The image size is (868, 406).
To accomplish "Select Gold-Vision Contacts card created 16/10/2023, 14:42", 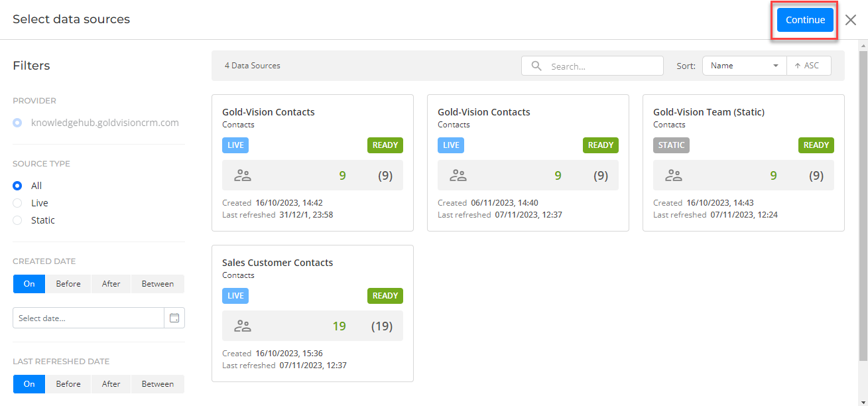I will [312, 163].
